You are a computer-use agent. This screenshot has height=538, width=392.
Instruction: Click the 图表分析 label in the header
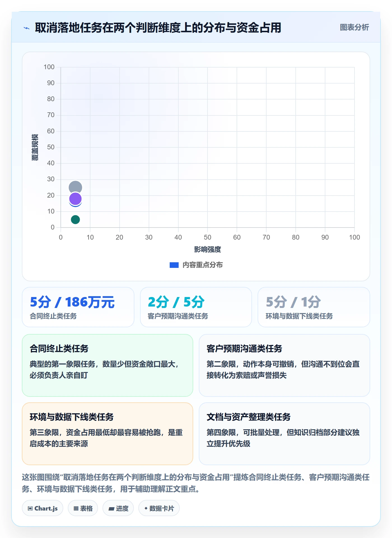pos(354,27)
